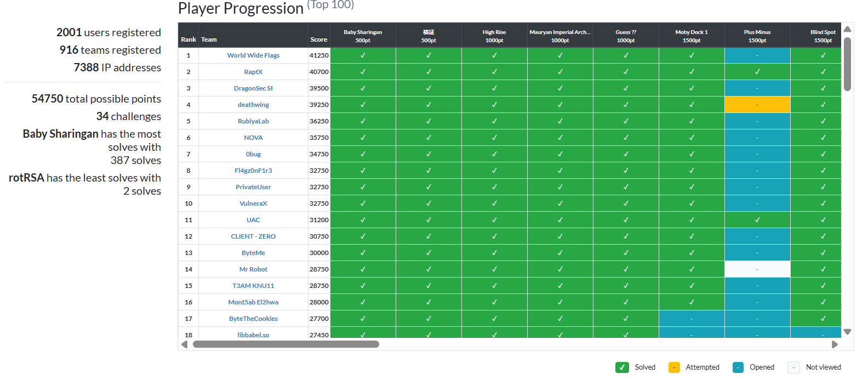Click the yellow Attempted legend icon
The image size is (868, 379).
coord(674,367)
